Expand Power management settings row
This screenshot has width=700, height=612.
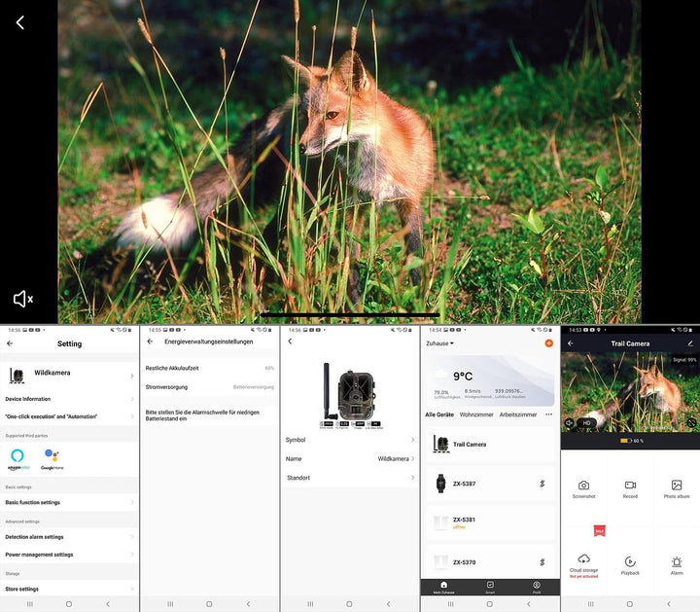[x=70, y=555]
